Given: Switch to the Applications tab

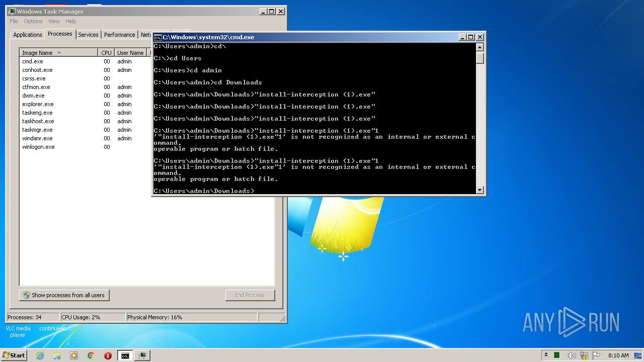Looking at the screenshot, I should [28, 35].
